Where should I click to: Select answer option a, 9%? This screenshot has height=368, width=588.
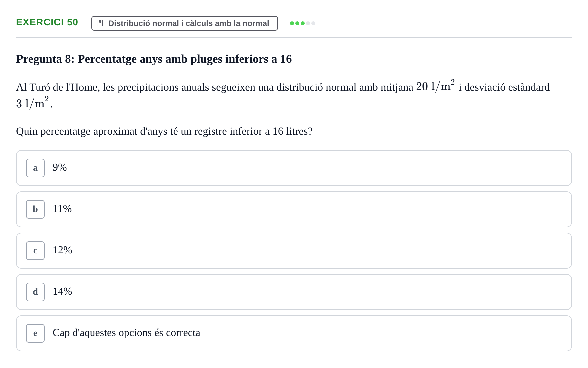pyautogui.click(x=294, y=168)
